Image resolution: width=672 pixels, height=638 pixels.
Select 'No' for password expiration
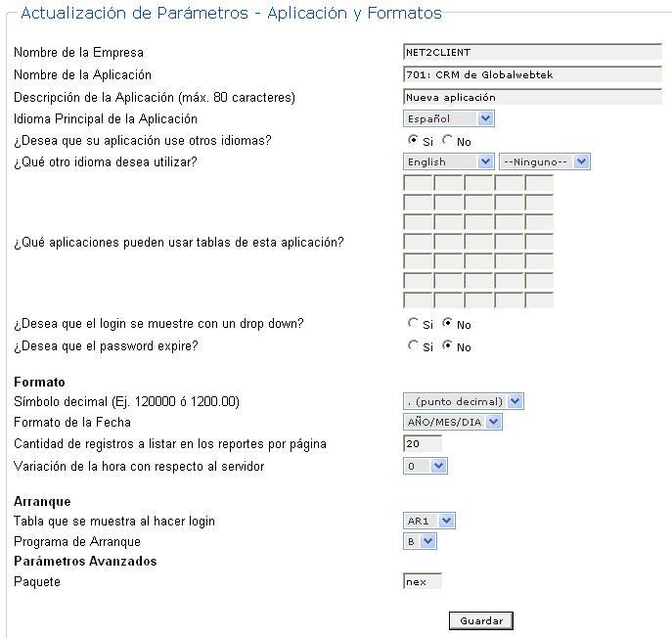pyautogui.click(x=447, y=346)
